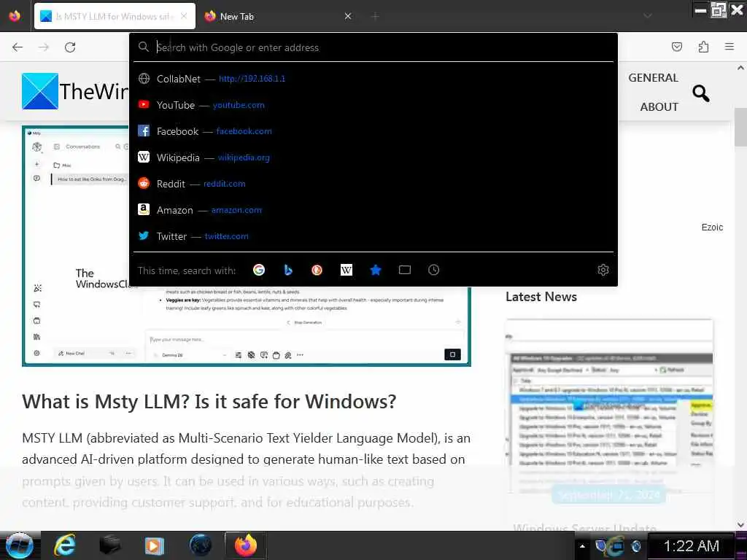Click scrollbar up arrow
This screenshot has height=560, width=747.
pos(741,68)
